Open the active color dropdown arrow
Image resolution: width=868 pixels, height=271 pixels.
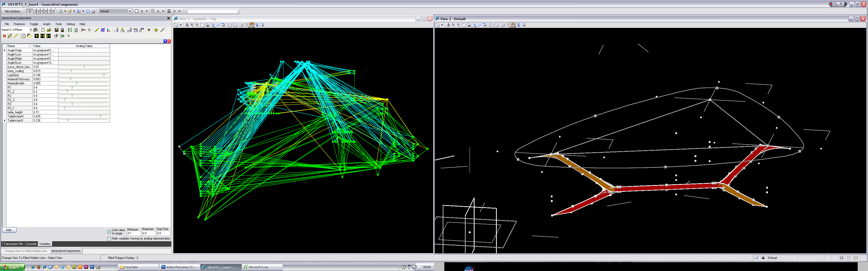pyautogui.click(x=147, y=11)
